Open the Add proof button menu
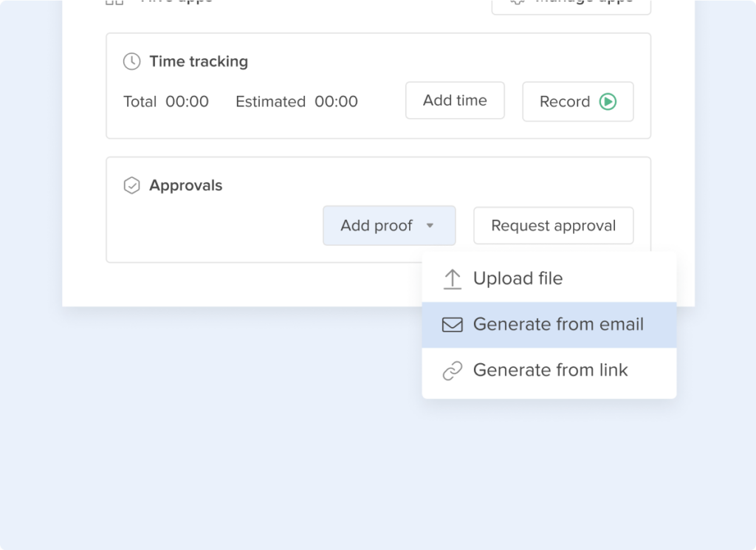 [389, 226]
